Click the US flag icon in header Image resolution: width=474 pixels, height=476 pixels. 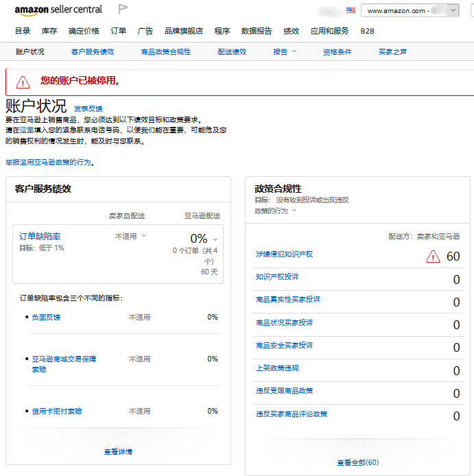click(x=351, y=10)
